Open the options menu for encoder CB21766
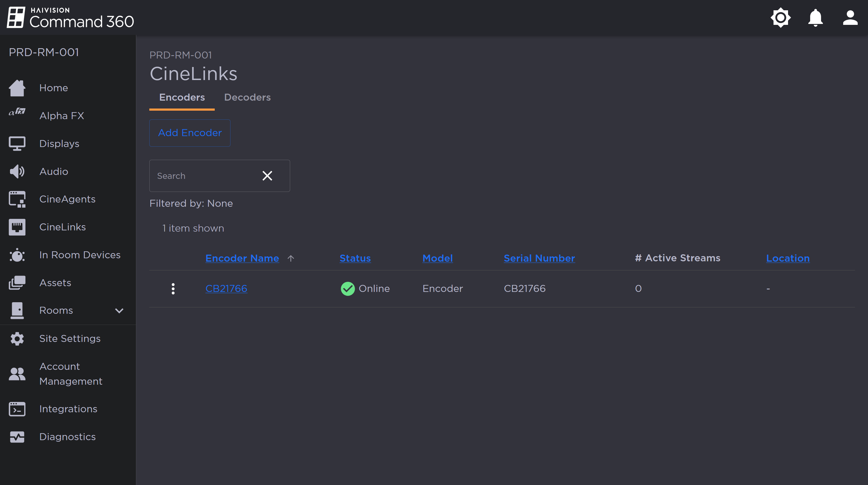 (173, 288)
